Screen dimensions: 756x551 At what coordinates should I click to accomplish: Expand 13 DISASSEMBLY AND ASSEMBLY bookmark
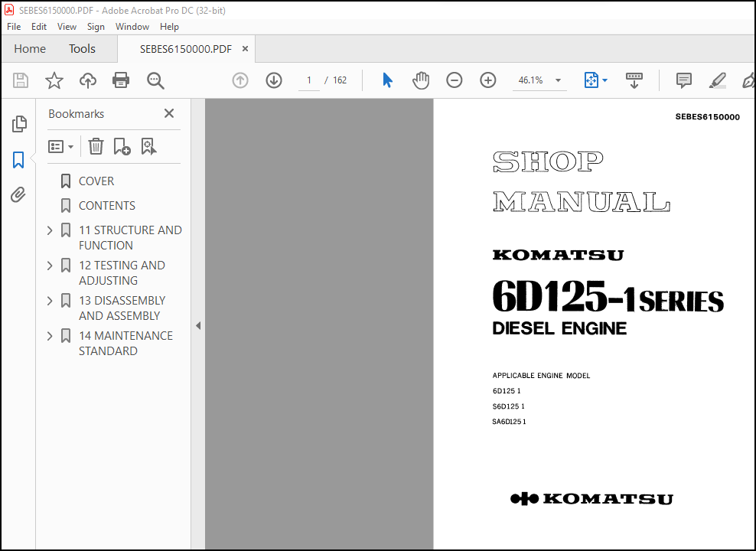click(50, 301)
